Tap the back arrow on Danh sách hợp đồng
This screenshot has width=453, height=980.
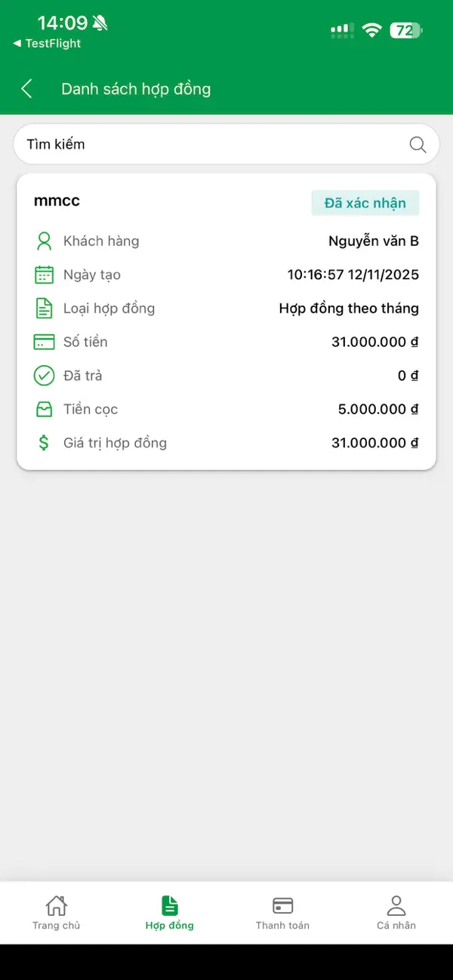[x=26, y=88]
